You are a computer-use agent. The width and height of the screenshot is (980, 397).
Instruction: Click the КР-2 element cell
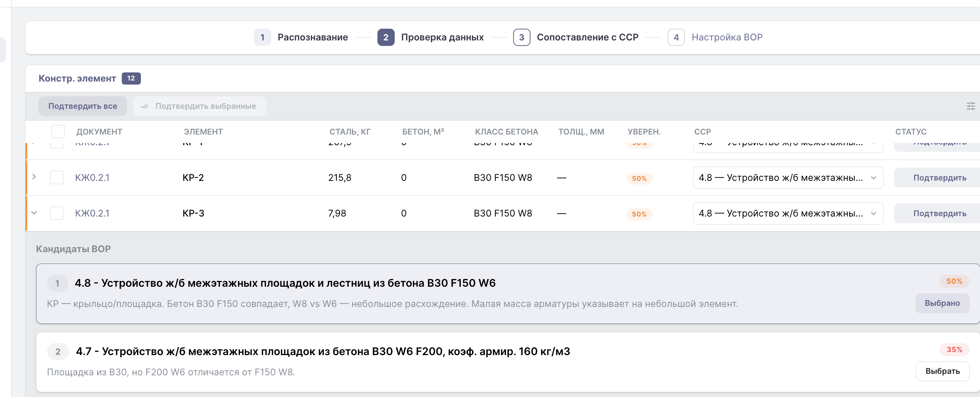tap(193, 178)
